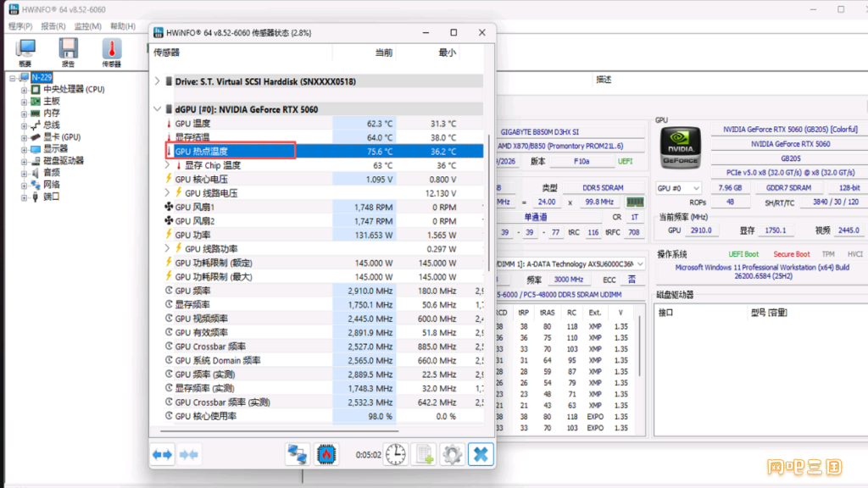Click the 传感器 column header
This screenshot has width=868, height=488.
coord(167,53)
